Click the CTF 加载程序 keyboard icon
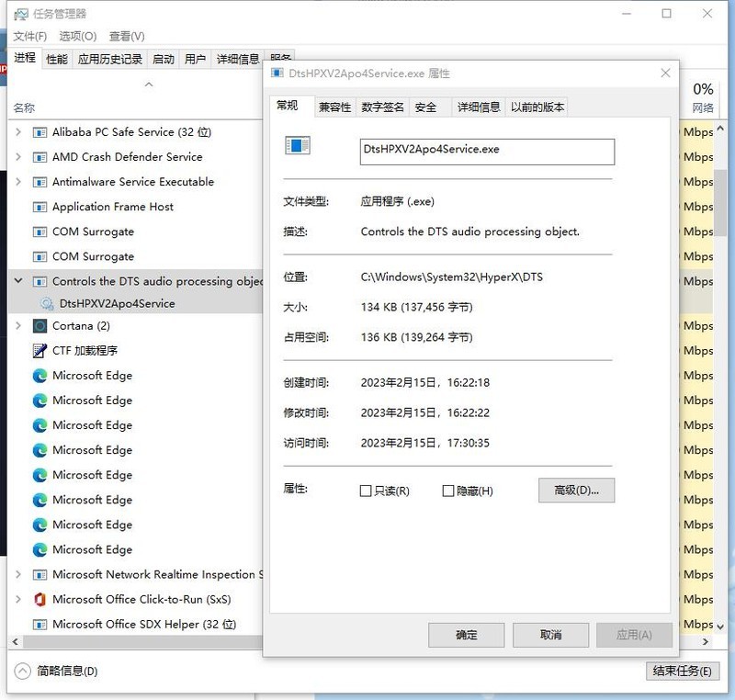This screenshot has width=735, height=700. tap(38, 350)
